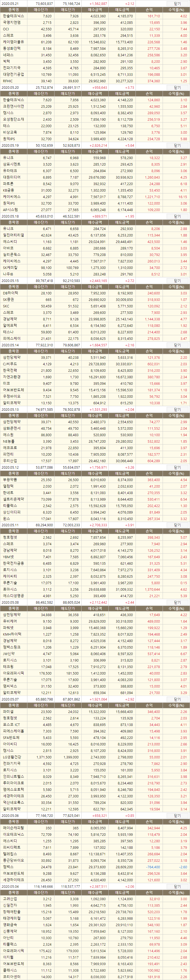Select the AP시스템 stock name
The width and height of the screenshot is (190, 980).
(x=11, y=209)
